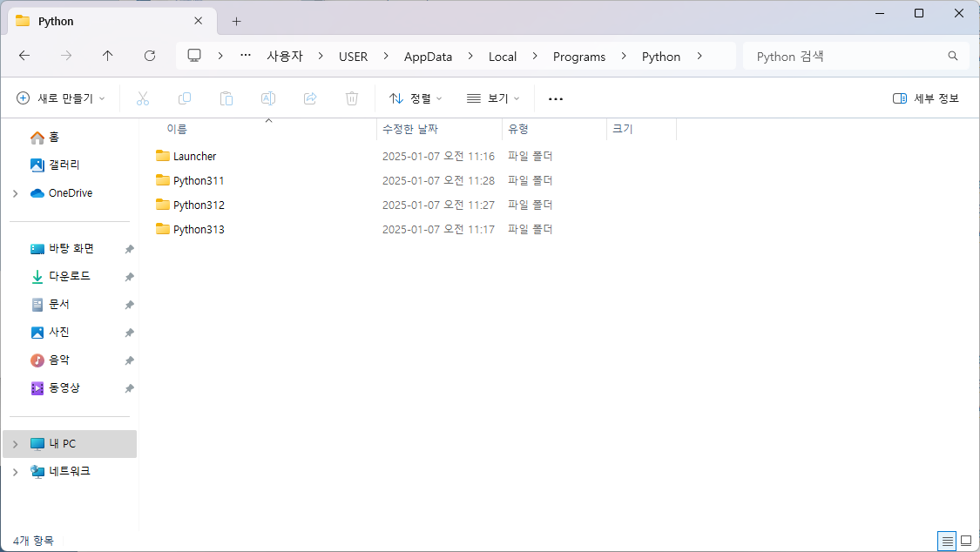Open the 보기 view options menu
Viewport: 980px width, 552px height.
[x=493, y=98]
